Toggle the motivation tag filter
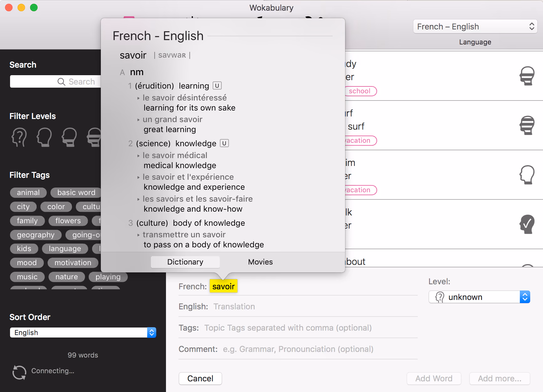 tap(73, 263)
